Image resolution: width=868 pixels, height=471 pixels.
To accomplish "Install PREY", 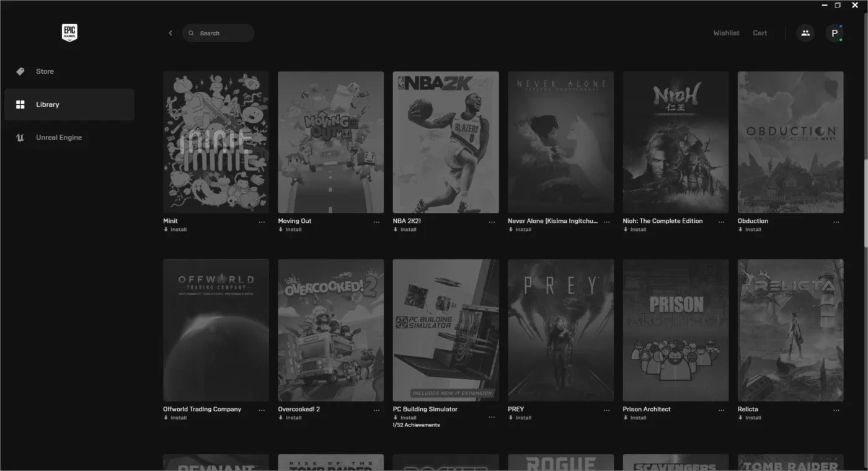I will 520,418.
